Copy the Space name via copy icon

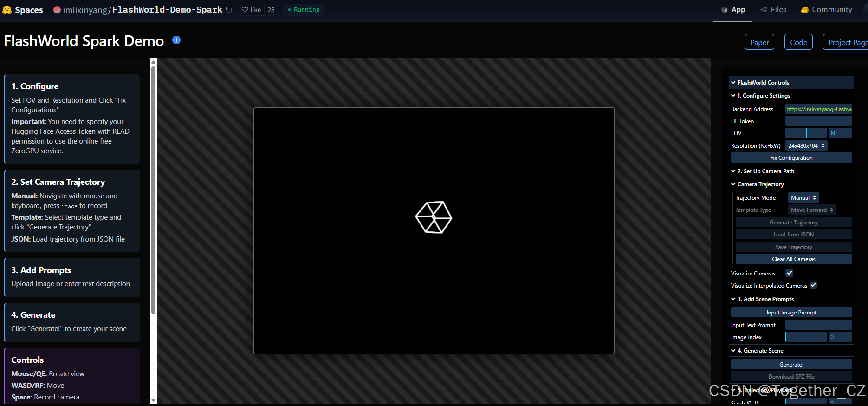229,10
